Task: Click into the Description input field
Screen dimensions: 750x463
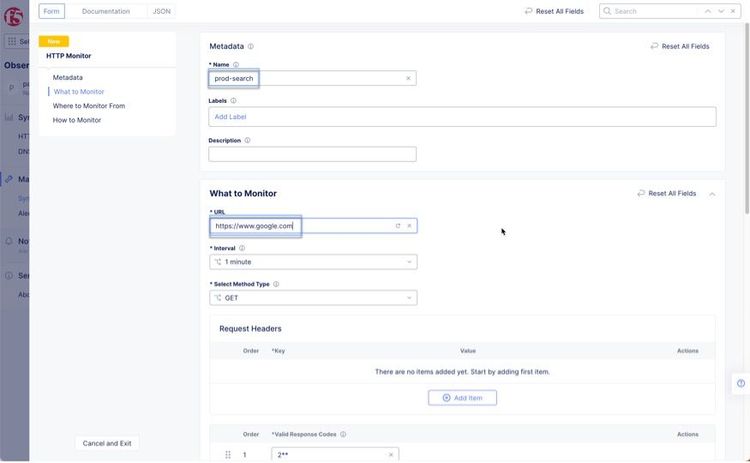Action: [312, 155]
